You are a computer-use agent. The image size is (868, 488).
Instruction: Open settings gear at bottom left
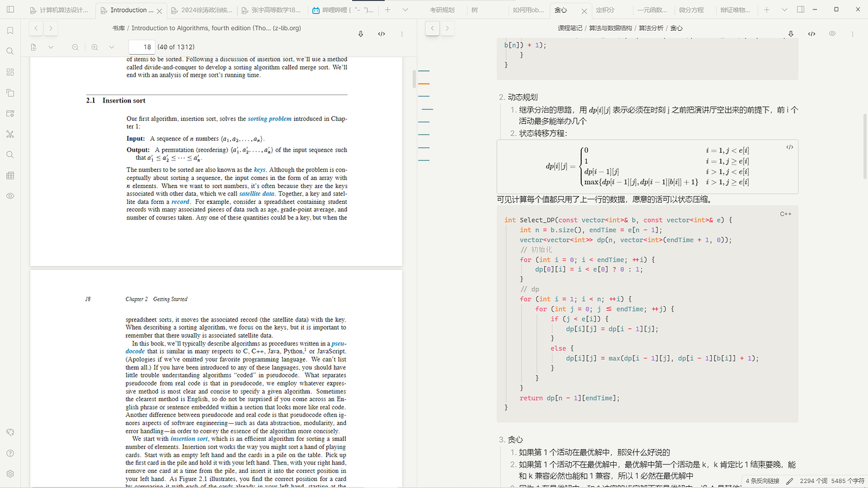tap(10, 474)
